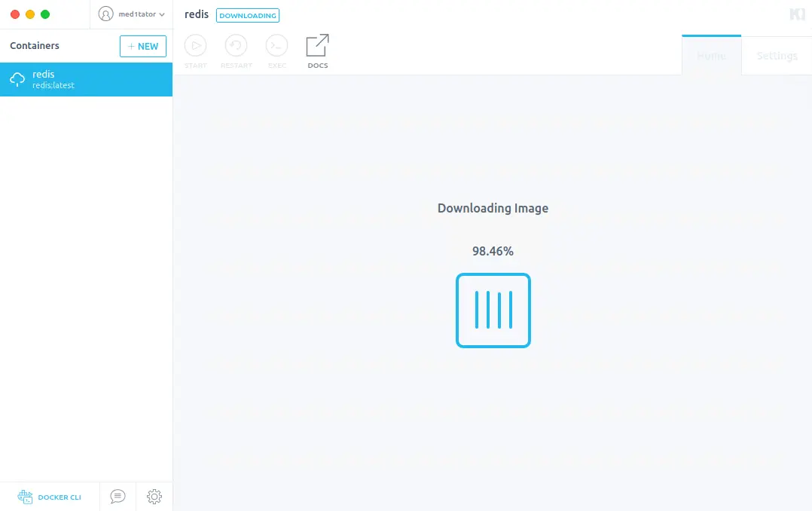Click the Containers sidebar heading

pos(35,46)
